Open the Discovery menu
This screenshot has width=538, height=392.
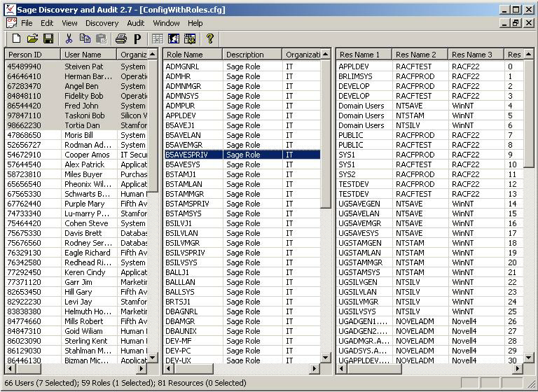[102, 23]
